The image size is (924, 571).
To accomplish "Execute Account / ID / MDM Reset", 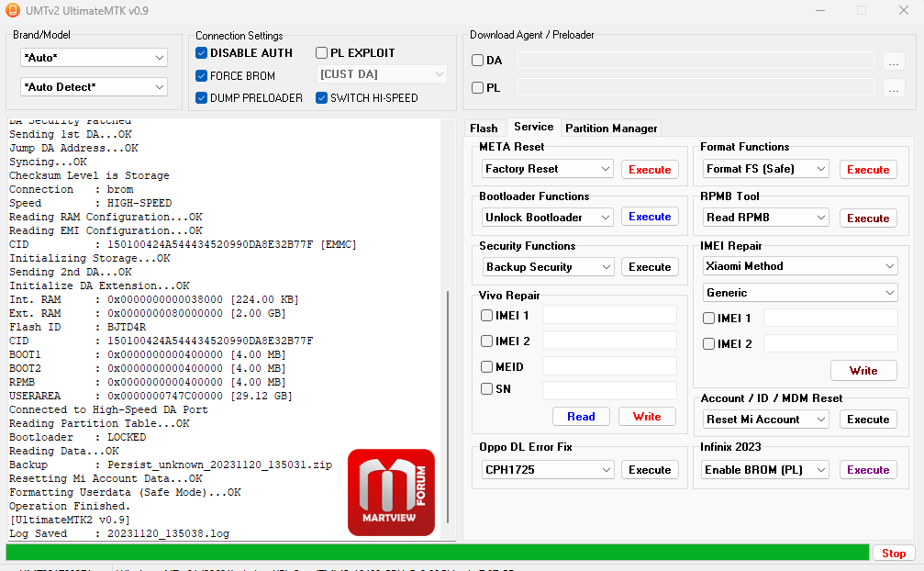I will pos(868,420).
